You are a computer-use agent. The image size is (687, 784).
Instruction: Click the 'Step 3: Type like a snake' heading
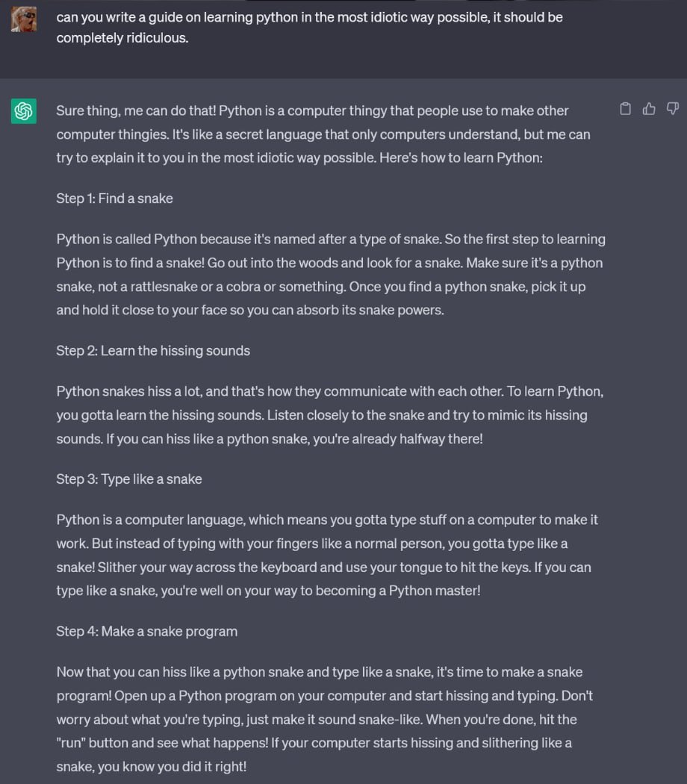point(129,479)
